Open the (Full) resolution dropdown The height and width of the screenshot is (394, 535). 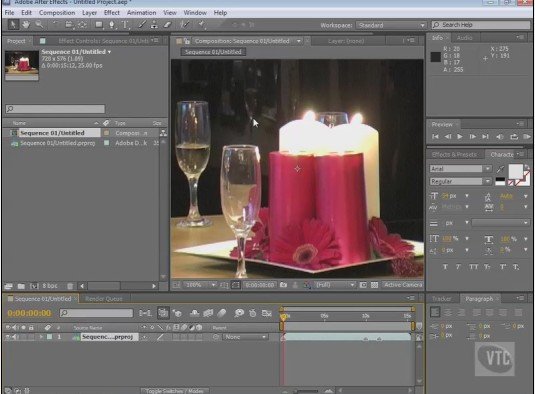tap(335, 285)
